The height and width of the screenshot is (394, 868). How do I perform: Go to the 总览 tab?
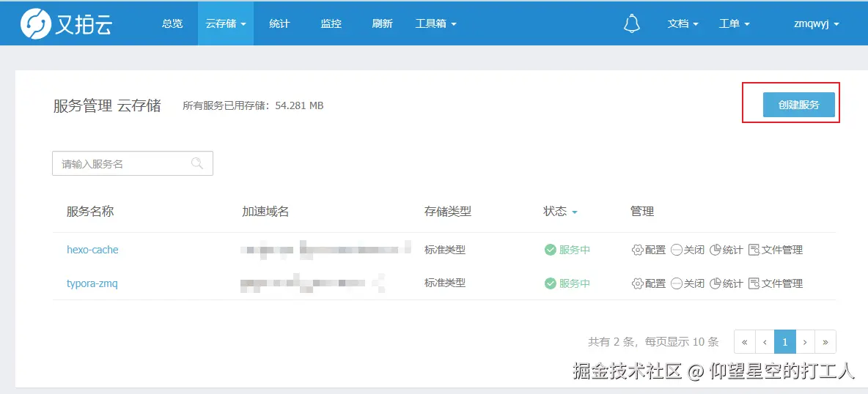172,23
